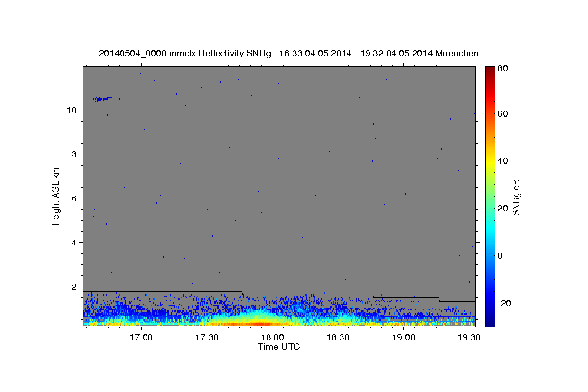Click the 'Time UTC' x-axis label
This screenshot has height=392, width=588.
click(279, 347)
